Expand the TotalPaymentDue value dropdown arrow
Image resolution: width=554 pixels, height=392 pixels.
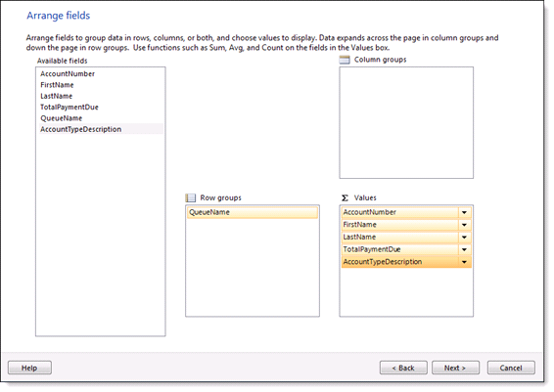click(464, 249)
